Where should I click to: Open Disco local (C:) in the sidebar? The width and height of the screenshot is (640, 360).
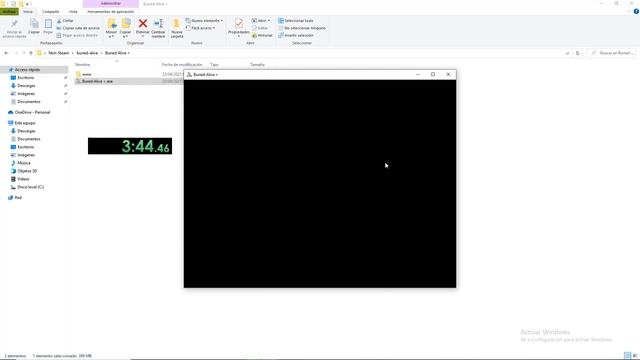30,187
